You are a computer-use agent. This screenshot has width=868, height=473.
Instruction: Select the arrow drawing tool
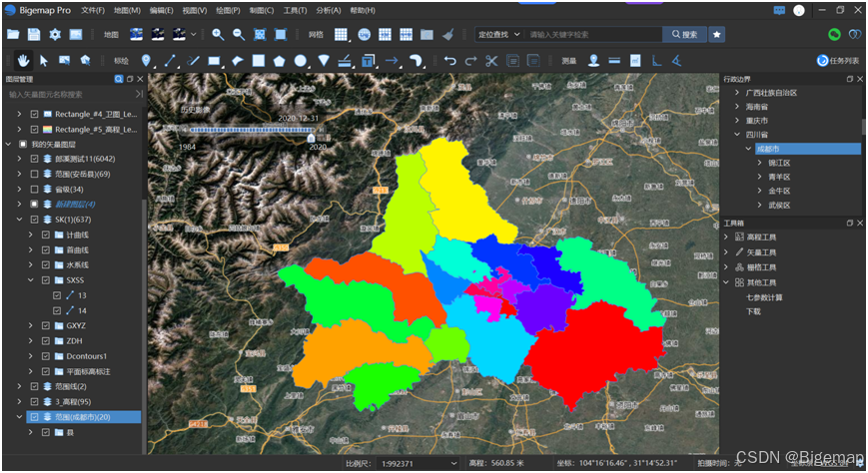point(392,60)
